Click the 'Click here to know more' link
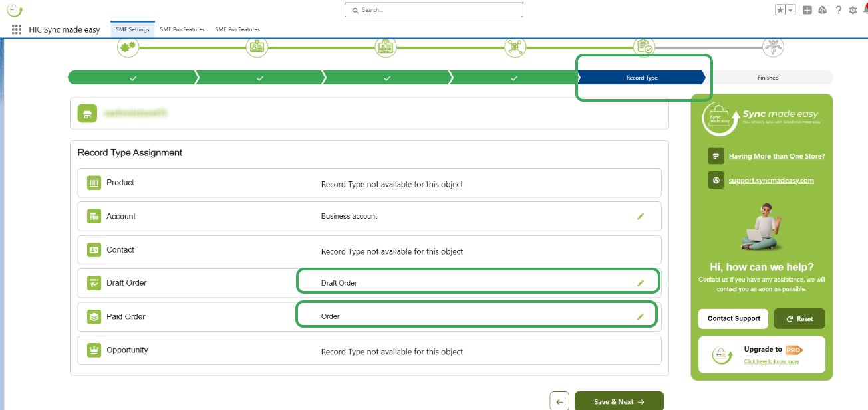The image size is (868, 410). point(772,361)
